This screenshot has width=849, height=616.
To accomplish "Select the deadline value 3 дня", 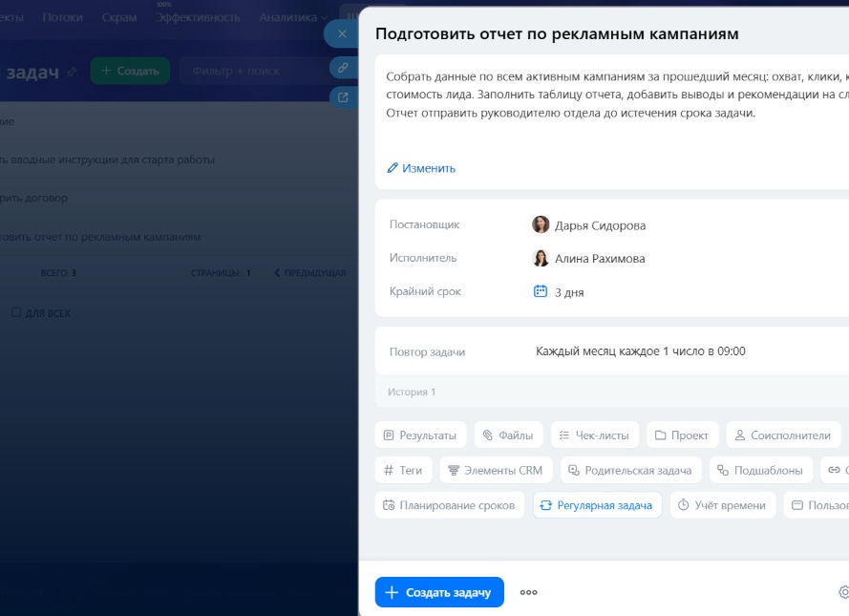I will [569, 292].
